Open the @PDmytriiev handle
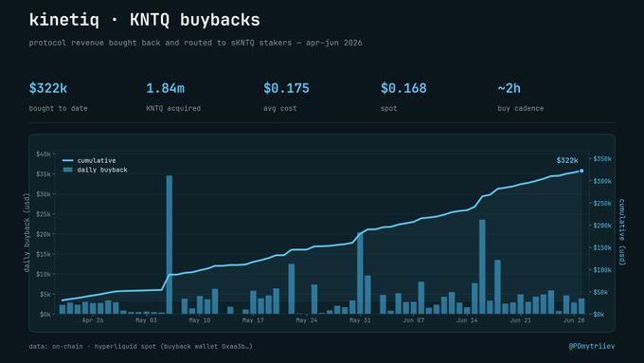Image resolution: width=644 pixels, height=363 pixels. pos(592,347)
